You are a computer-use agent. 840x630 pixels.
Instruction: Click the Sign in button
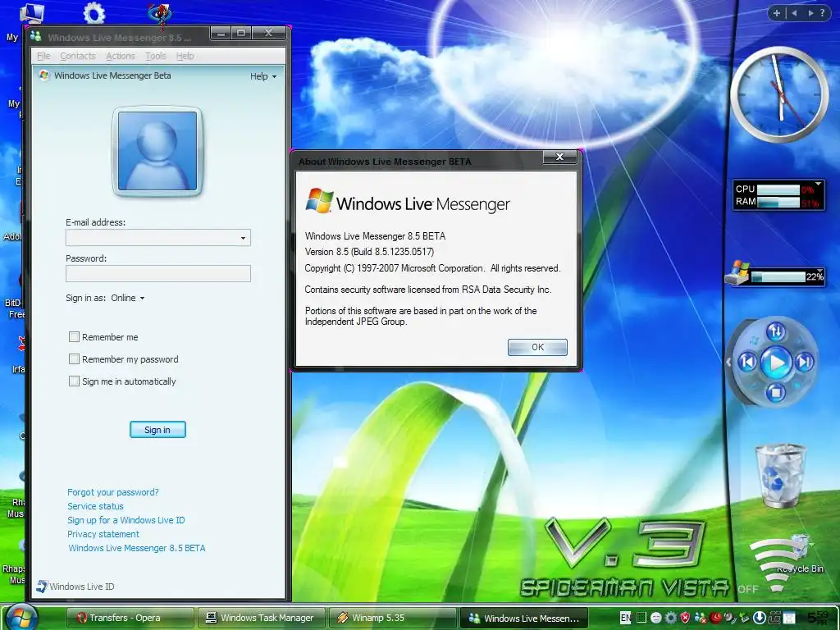point(157,430)
